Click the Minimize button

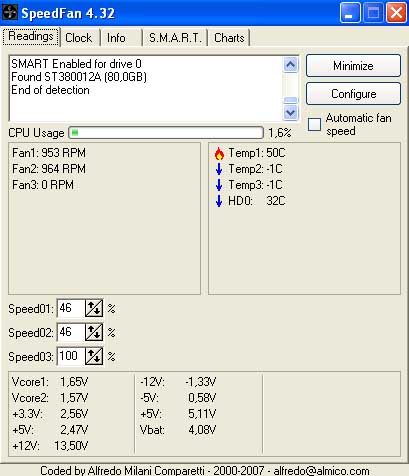click(353, 66)
